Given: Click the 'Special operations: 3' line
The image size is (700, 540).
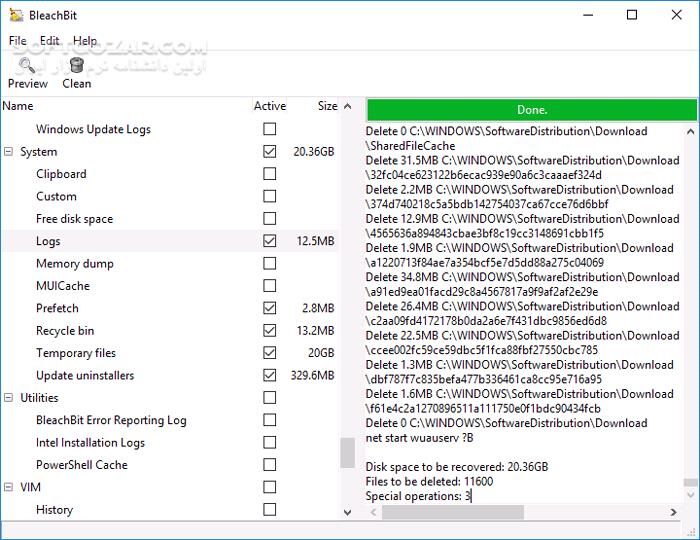Looking at the screenshot, I should click(x=418, y=496).
